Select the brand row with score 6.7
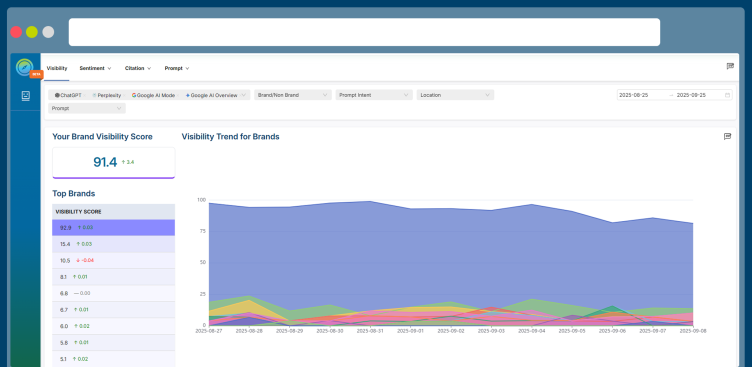The image size is (752, 367). pos(114,309)
